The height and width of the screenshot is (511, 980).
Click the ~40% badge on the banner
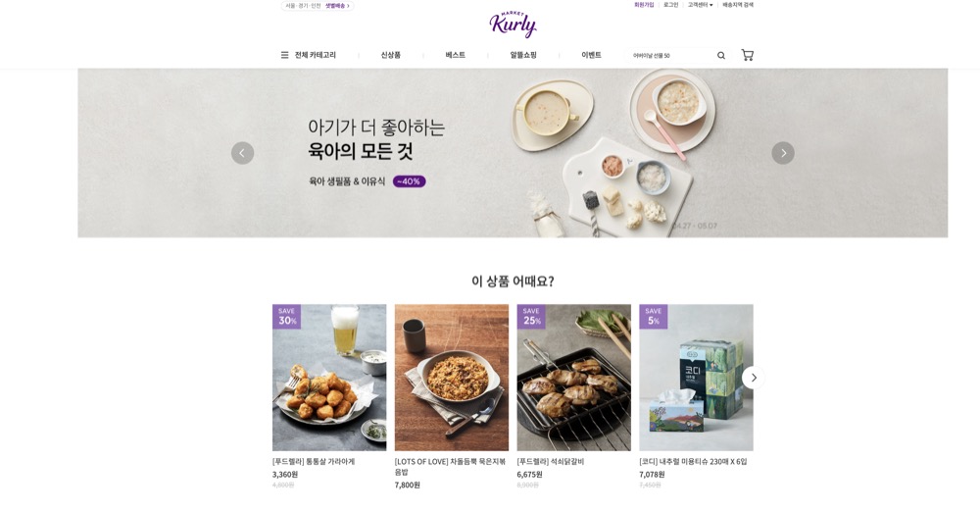pos(410,181)
